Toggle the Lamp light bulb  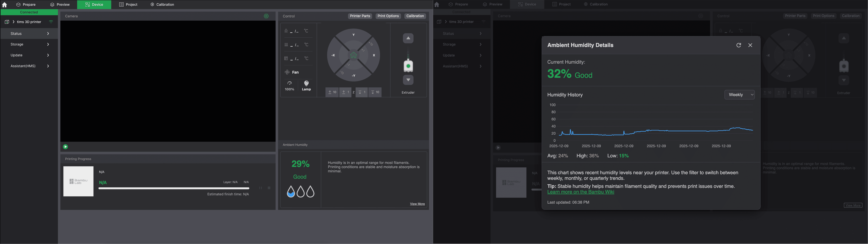point(306,84)
